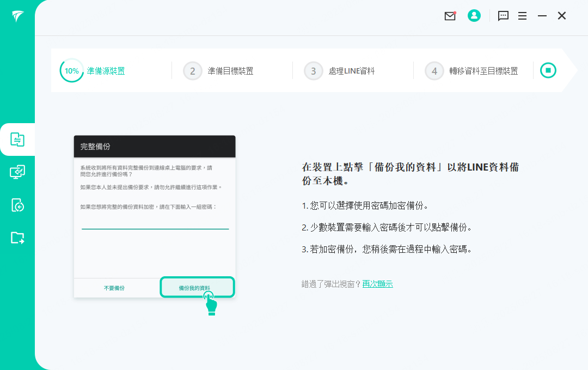Open the hamburger menu at top right
Screen dimensions: 588x370
[x=522, y=16]
